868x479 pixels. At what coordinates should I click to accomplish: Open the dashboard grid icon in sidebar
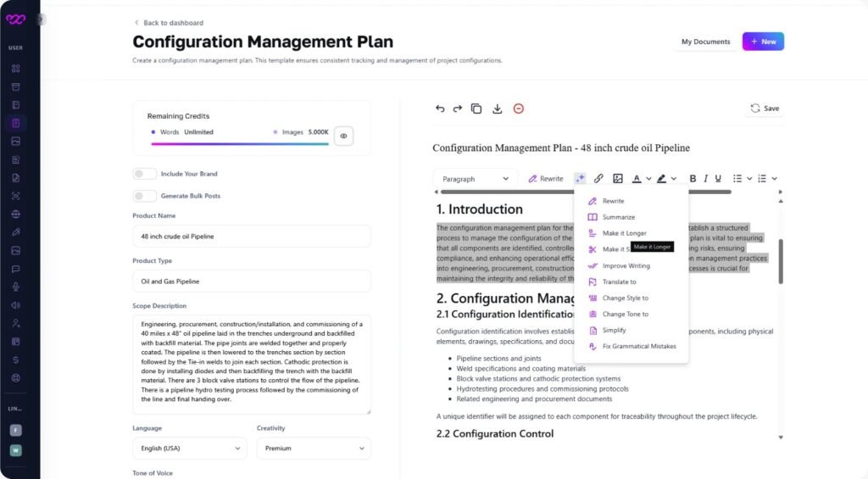(x=15, y=69)
